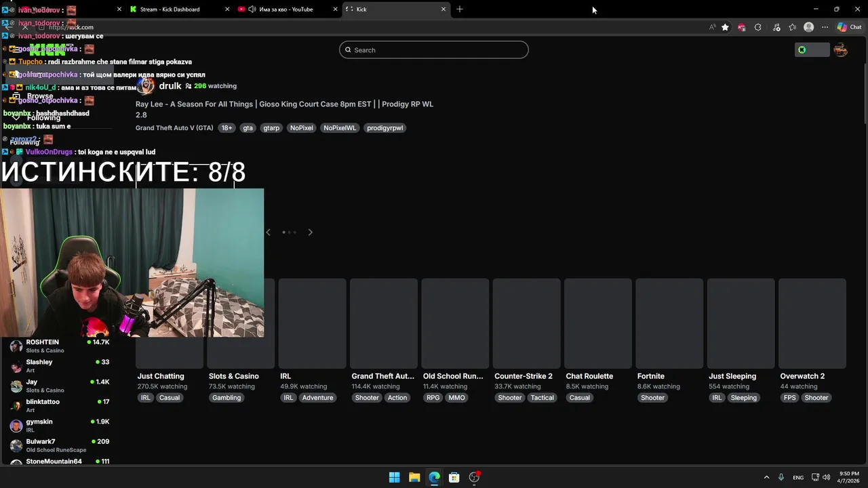This screenshot has height=488, width=868.
Task: Open the Counter-Strike 2 category title
Action: 524,376
